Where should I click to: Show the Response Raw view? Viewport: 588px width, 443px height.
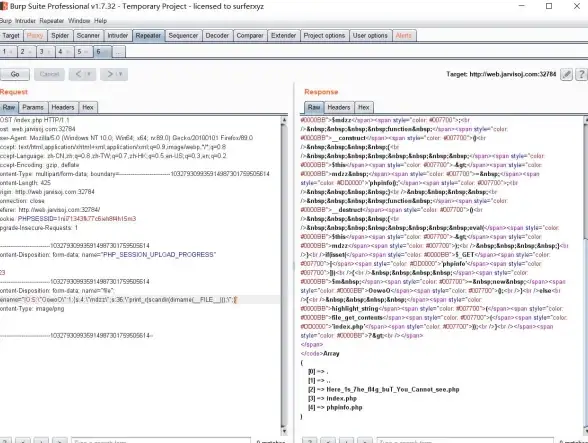point(314,107)
